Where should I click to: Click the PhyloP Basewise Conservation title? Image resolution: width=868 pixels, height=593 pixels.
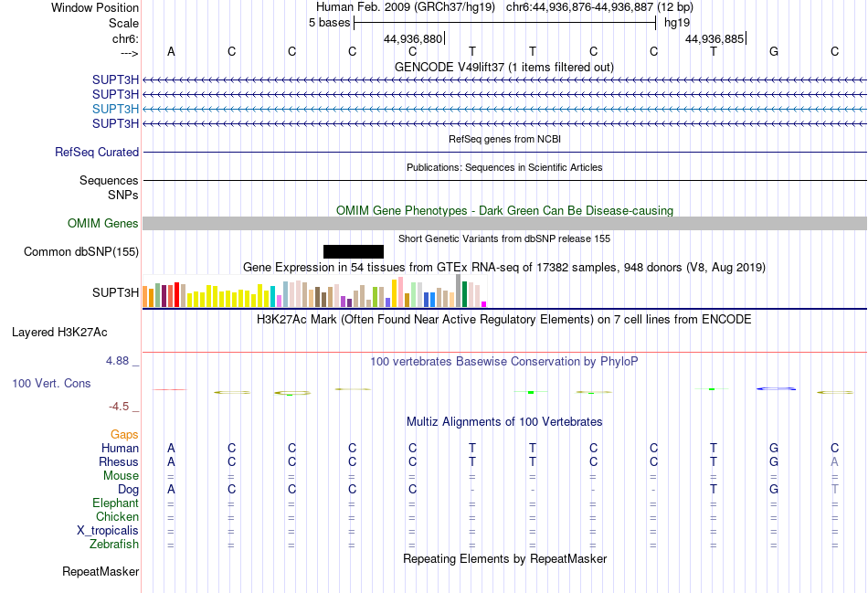pos(503,362)
